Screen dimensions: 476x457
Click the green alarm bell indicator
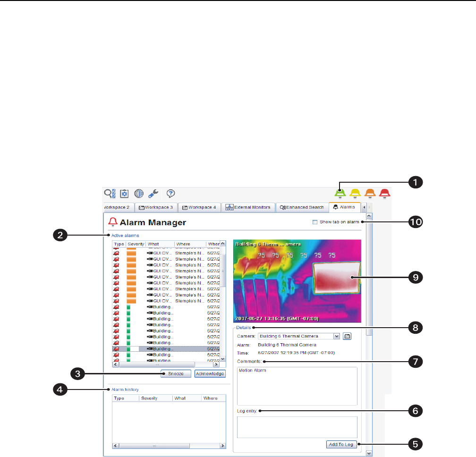point(340,193)
